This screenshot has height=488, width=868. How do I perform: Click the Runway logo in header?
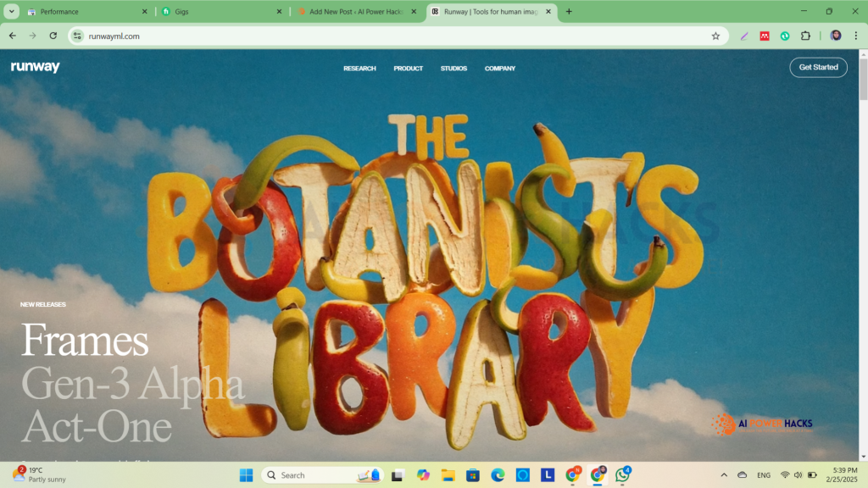[x=35, y=68]
